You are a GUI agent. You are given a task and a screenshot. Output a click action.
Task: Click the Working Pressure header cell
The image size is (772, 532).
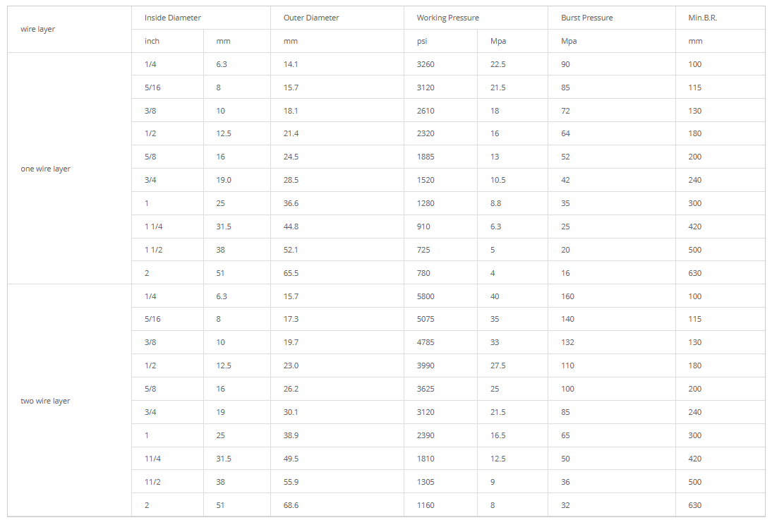pos(447,18)
